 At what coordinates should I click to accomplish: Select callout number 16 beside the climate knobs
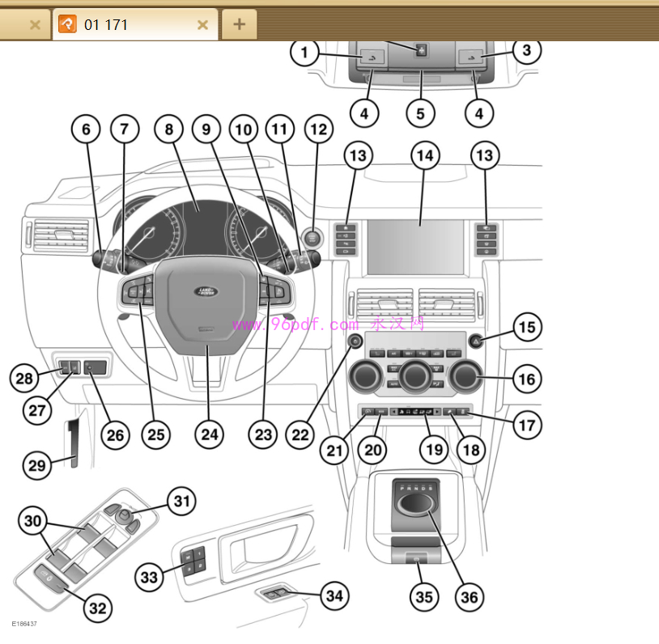(526, 379)
